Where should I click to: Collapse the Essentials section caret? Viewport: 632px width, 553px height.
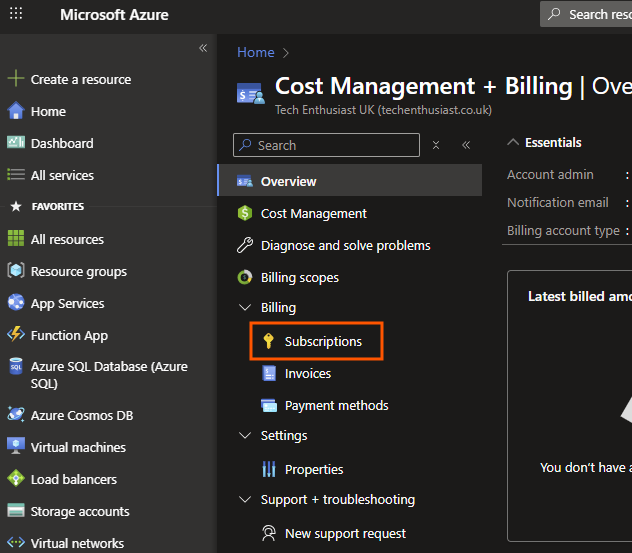tap(513, 142)
